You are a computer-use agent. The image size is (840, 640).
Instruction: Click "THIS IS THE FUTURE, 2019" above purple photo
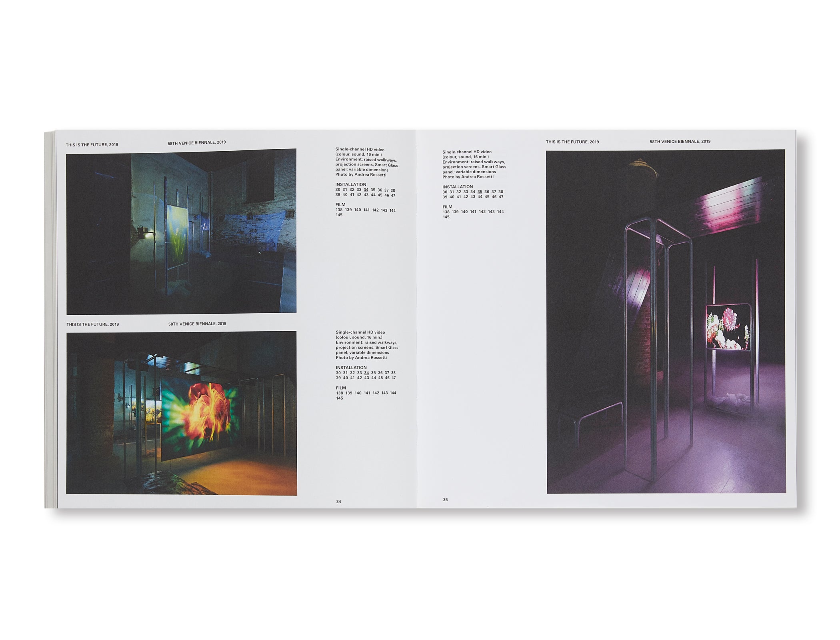tap(572, 142)
